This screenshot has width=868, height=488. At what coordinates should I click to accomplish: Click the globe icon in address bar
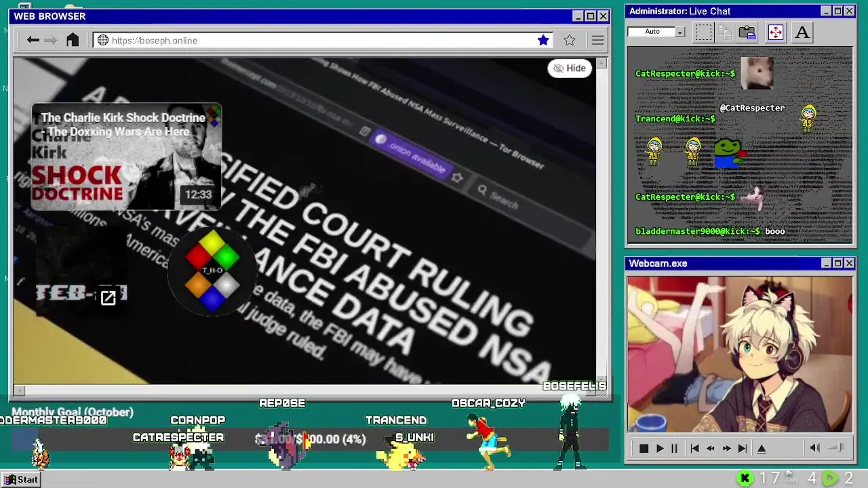103,40
